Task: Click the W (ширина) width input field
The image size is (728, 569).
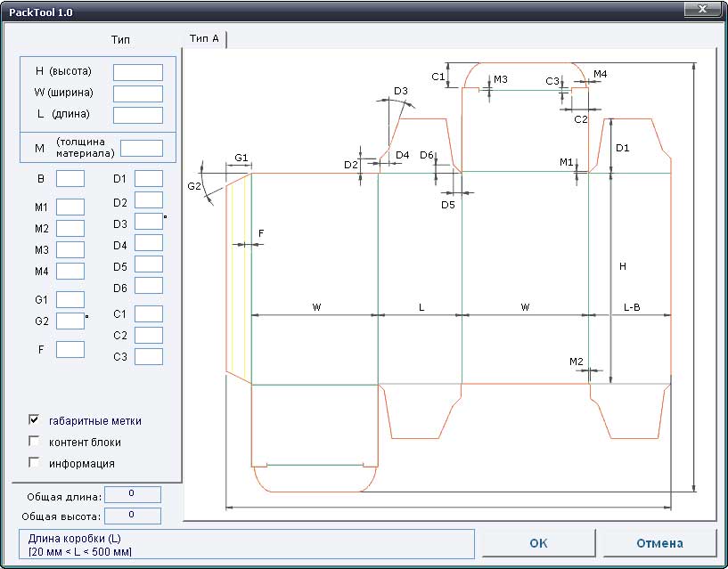Action: pos(138,93)
